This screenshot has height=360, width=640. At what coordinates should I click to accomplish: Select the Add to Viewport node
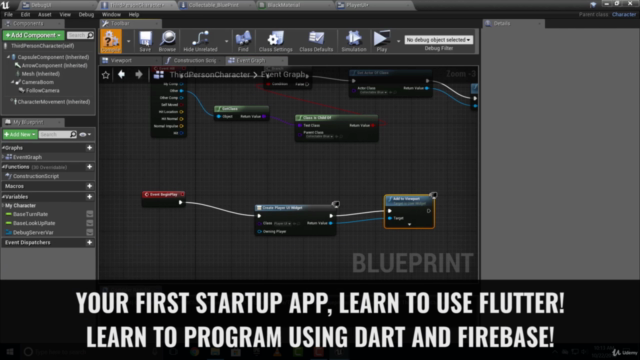(409, 211)
